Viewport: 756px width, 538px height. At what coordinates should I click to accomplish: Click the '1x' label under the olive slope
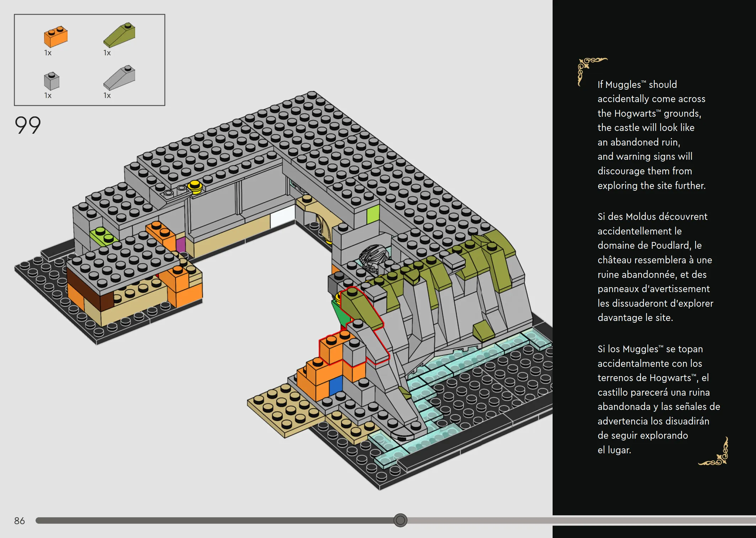click(x=107, y=53)
